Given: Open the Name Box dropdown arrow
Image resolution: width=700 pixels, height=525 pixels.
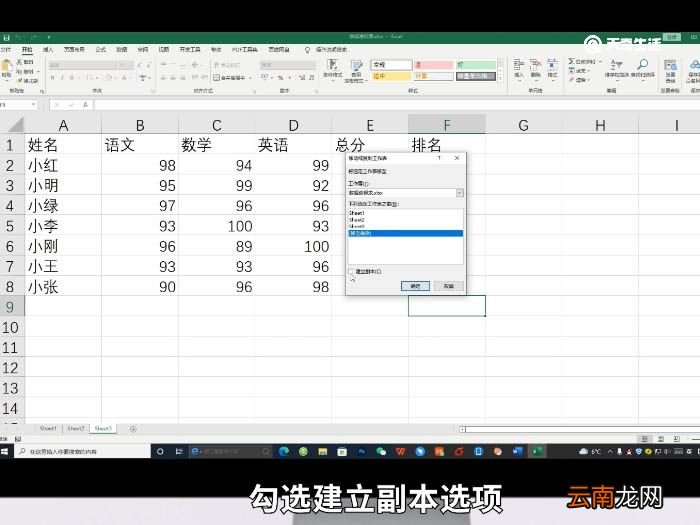Looking at the screenshot, I should coord(33,105).
